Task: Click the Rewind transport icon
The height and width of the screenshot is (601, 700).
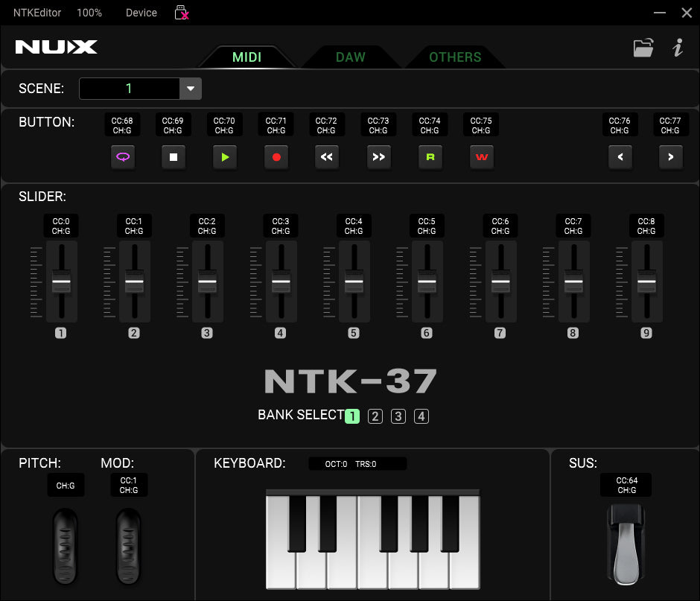Action: pyautogui.click(x=327, y=156)
